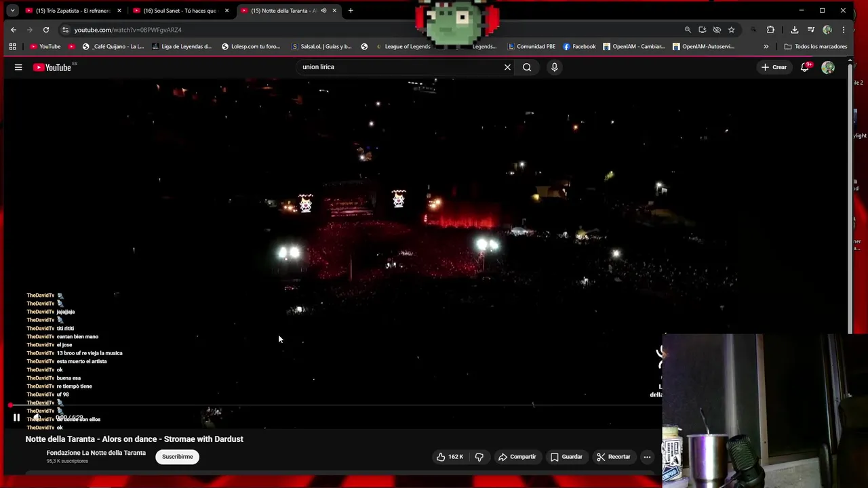Open Lolesp.com bookmark
The width and height of the screenshot is (868, 488).
tap(250, 47)
